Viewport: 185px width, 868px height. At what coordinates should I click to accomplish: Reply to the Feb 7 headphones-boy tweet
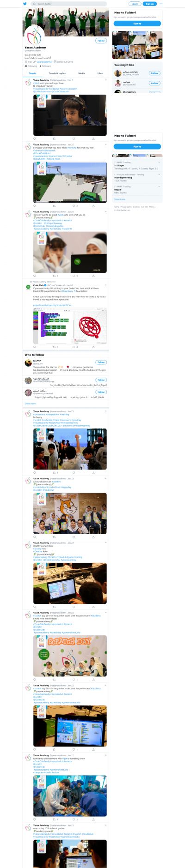[35, 139]
